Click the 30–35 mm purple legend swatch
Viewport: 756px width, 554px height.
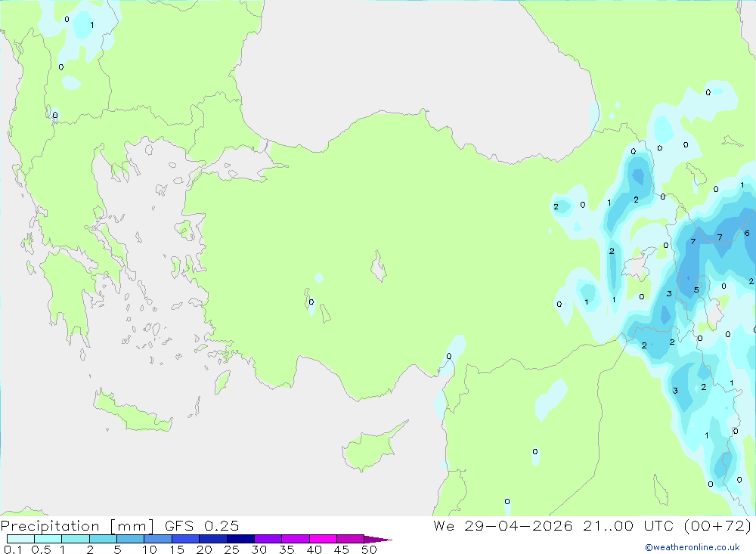pyautogui.click(x=268, y=539)
